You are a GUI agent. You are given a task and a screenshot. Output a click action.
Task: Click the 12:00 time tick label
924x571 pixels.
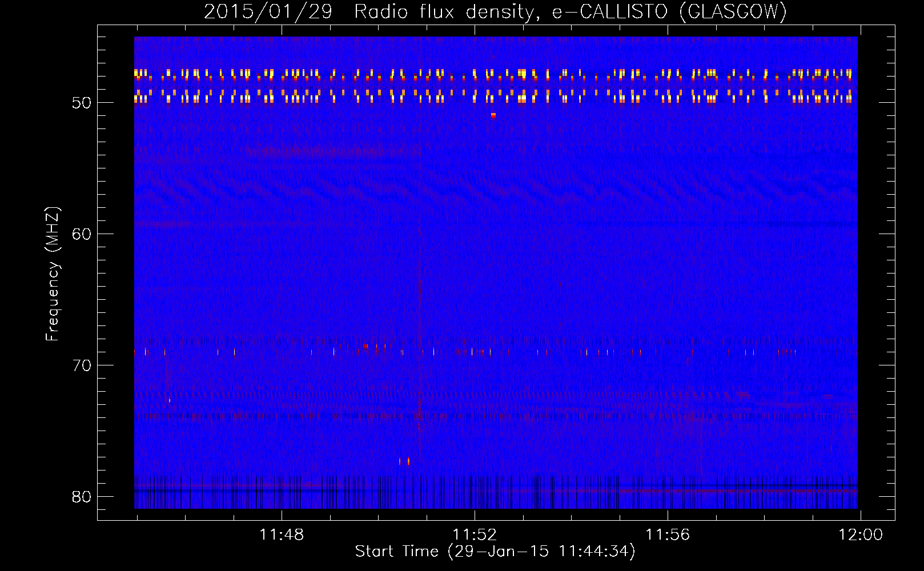click(x=861, y=535)
